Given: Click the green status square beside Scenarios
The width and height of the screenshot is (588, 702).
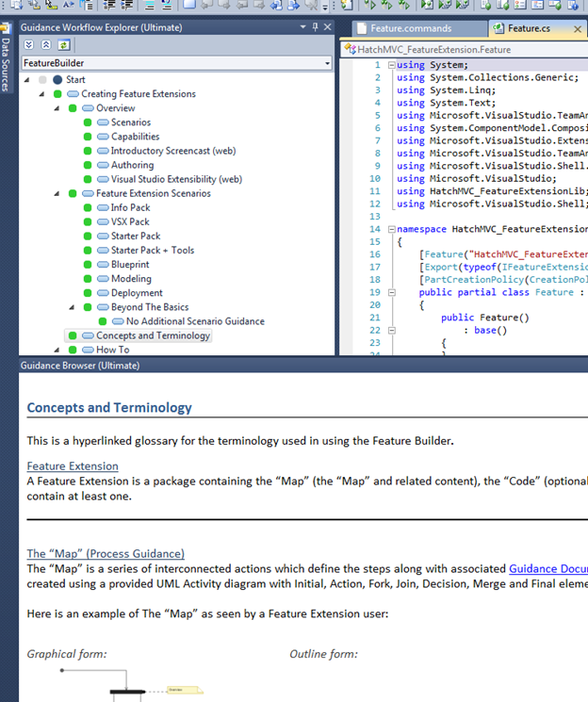Looking at the screenshot, I should (88, 122).
